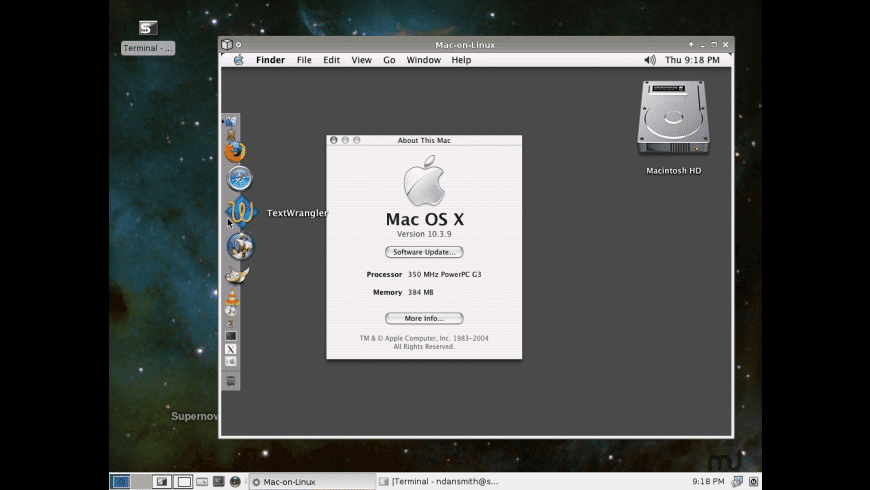Open the Window menu
Screen dimensions: 870x490
tap(423, 60)
